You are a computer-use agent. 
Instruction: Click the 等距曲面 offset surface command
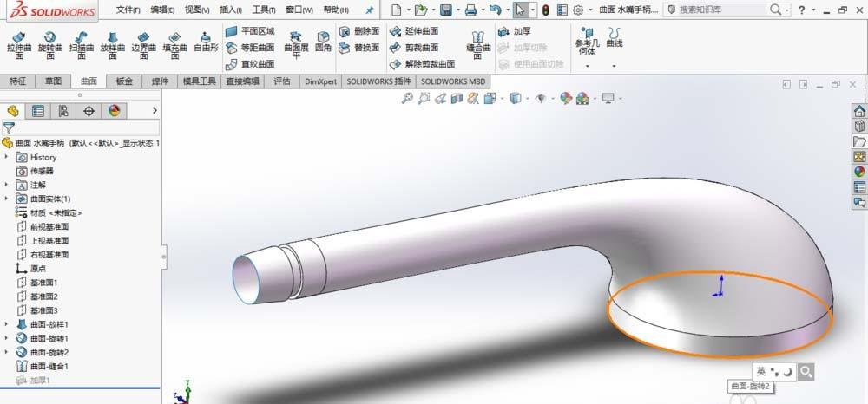click(250, 48)
